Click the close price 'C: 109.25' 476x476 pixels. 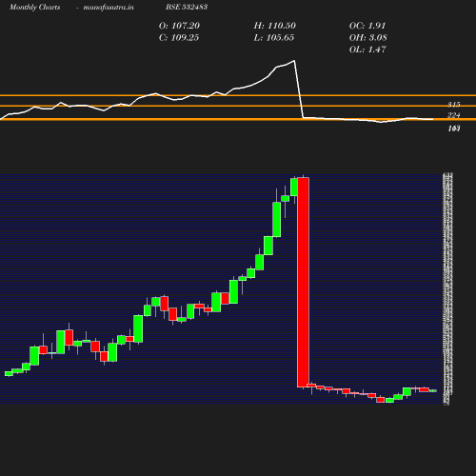179,38
